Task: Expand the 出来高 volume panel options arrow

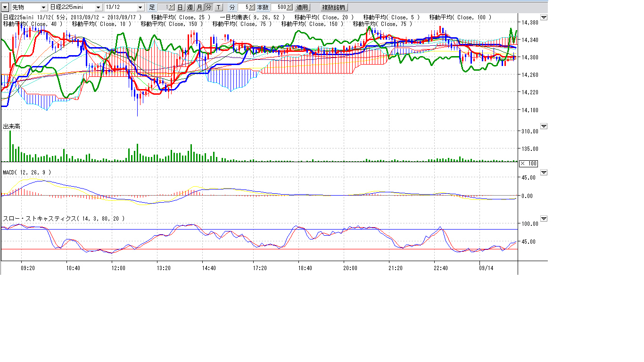Action: pos(544,126)
